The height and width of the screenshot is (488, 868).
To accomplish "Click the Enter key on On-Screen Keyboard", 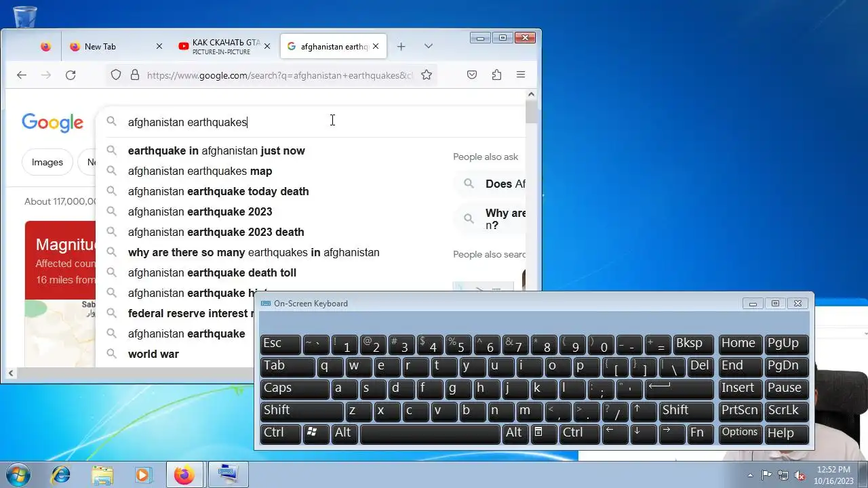I will (x=679, y=388).
